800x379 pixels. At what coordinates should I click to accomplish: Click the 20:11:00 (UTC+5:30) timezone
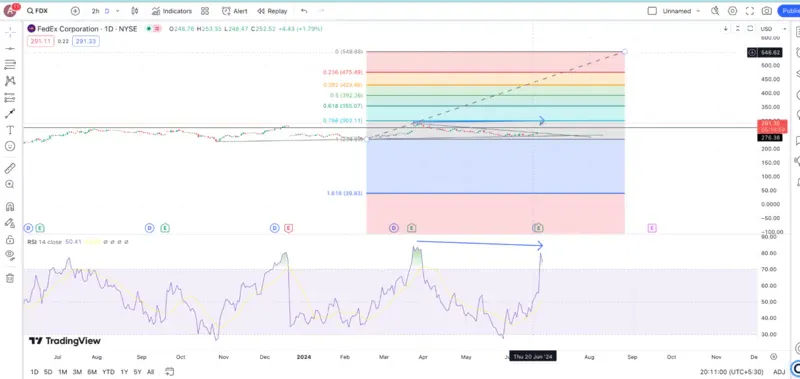731,372
